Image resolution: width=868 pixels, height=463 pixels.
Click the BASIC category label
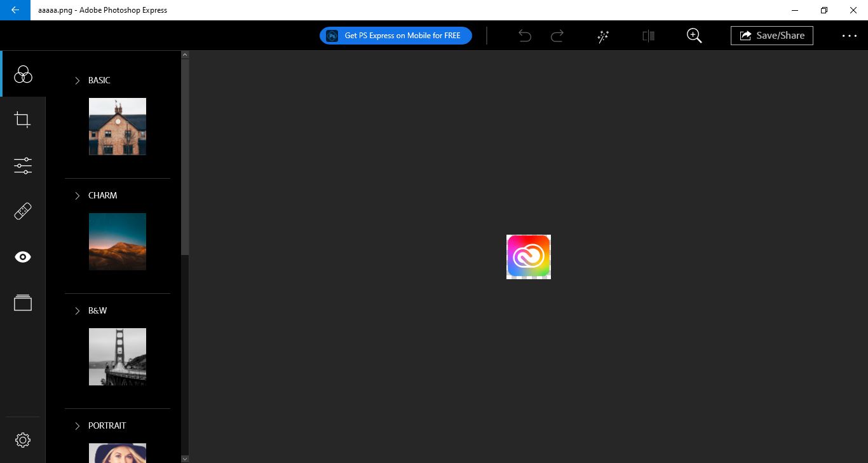(99, 80)
